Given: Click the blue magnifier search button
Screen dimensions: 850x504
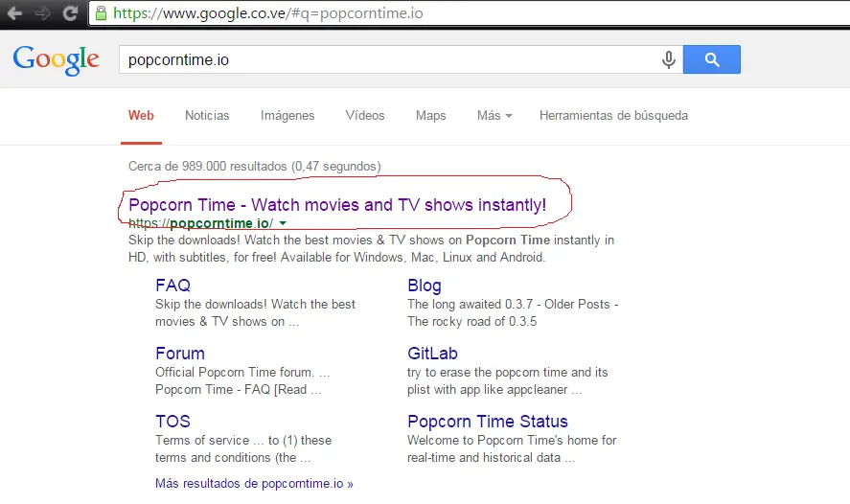Looking at the screenshot, I should (712, 59).
